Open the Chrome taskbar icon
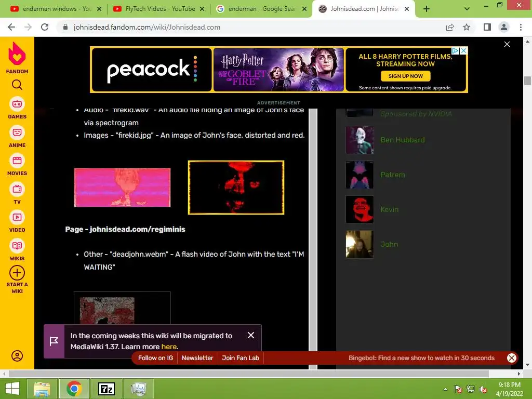 tap(74, 389)
